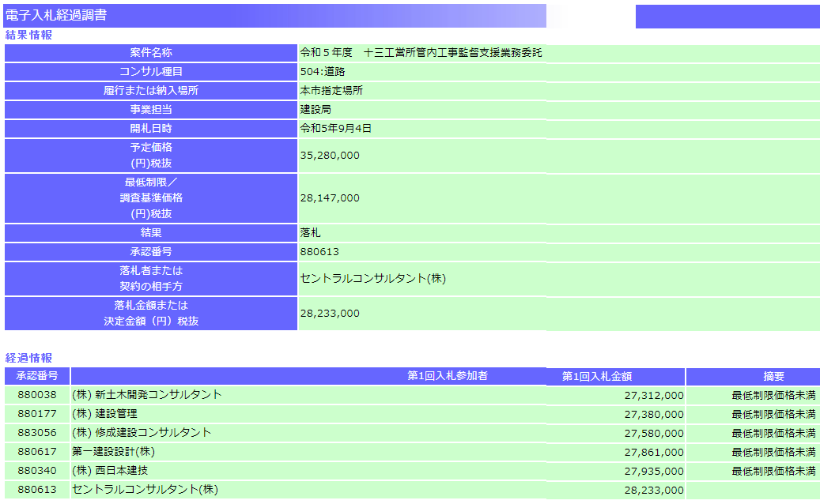The width and height of the screenshot is (820, 504).
Task: Click the bid amount 27,861,000
Action: tap(653, 452)
